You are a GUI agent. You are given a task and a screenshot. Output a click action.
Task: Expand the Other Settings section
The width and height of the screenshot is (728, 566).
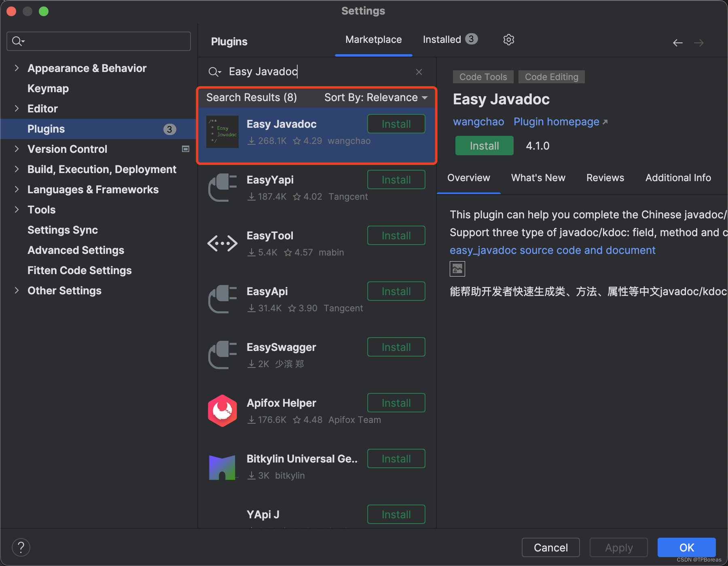17,290
